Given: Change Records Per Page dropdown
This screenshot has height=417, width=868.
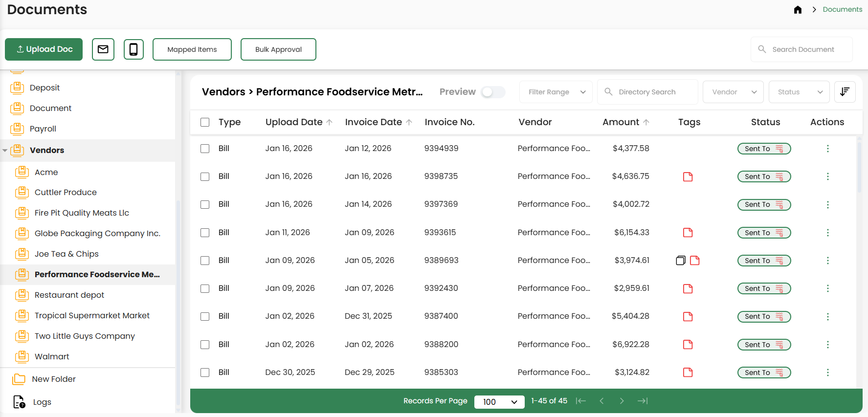Looking at the screenshot, I should (x=499, y=401).
